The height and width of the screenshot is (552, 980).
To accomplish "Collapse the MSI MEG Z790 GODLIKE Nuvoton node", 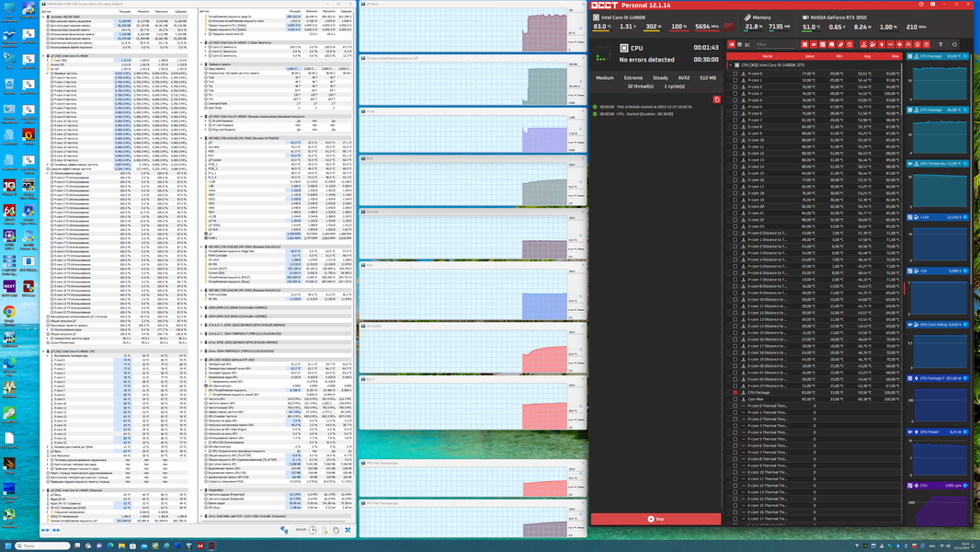I will pyautogui.click(x=202, y=138).
